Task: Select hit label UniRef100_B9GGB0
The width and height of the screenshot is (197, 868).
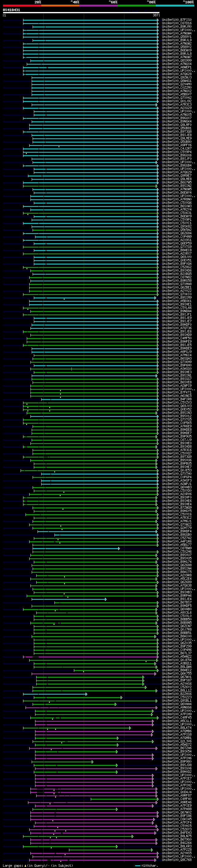Action: pos(177,535)
